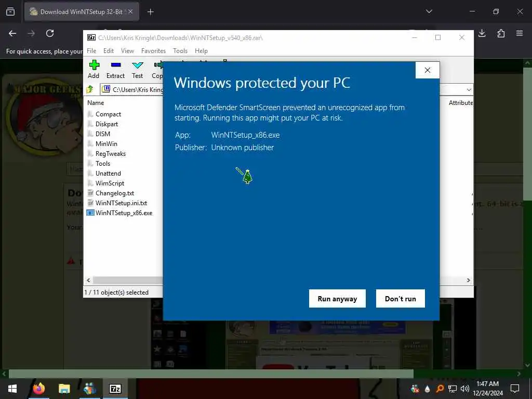Click the 7-Zip horizontal scrollbar right arrow
The height and width of the screenshot is (399, 532).
468,280
